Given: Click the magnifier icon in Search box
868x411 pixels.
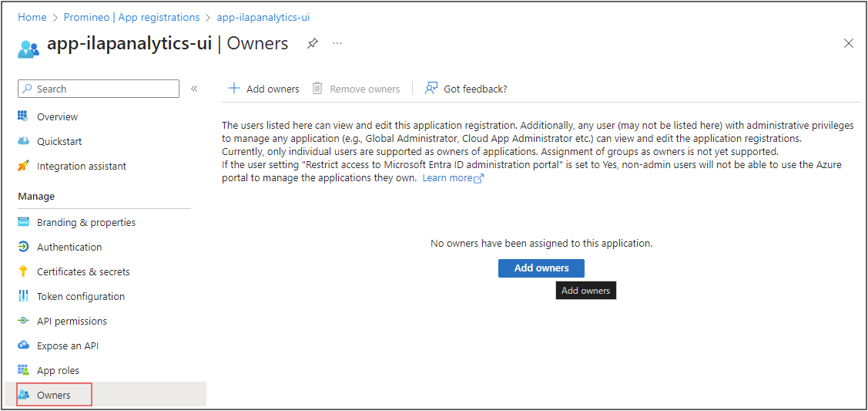Looking at the screenshot, I should point(28,89).
